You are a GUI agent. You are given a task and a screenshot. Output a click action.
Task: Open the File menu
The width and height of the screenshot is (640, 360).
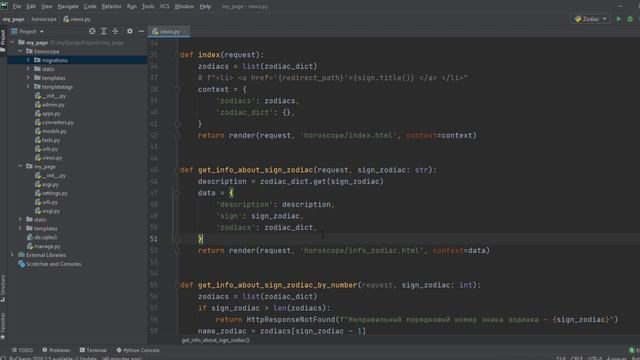point(17,7)
